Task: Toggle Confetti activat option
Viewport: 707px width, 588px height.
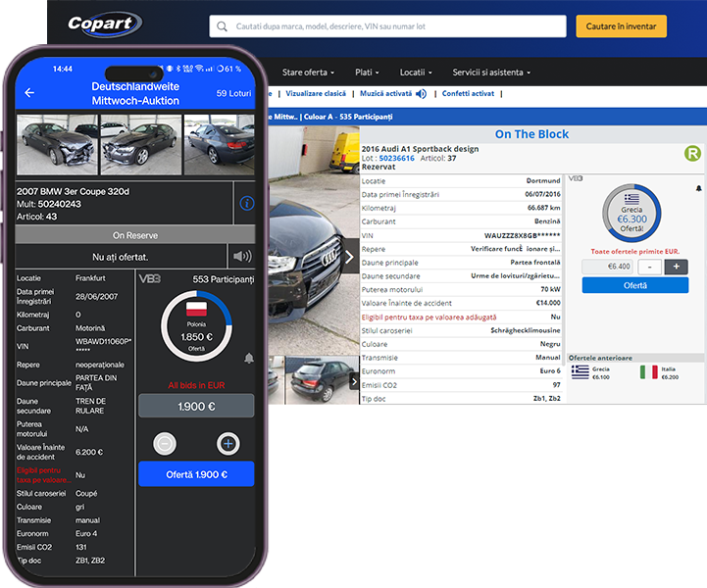Action: click(x=468, y=94)
